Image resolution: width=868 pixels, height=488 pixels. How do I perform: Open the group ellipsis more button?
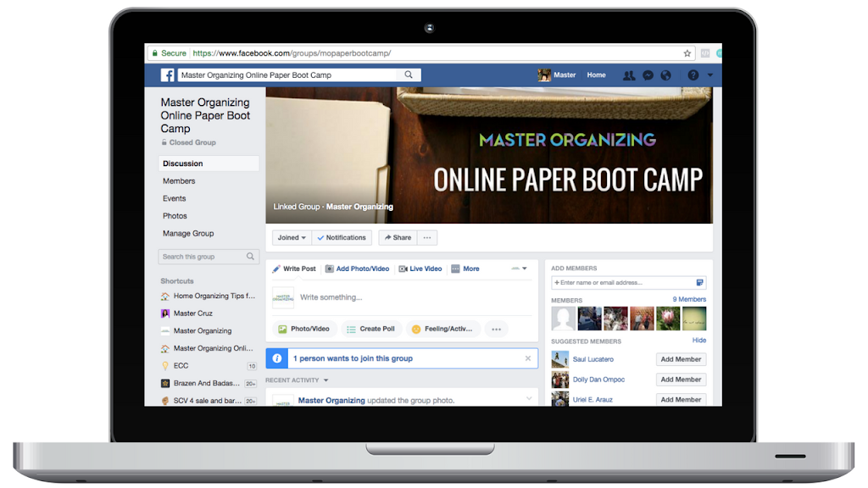tap(427, 237)
